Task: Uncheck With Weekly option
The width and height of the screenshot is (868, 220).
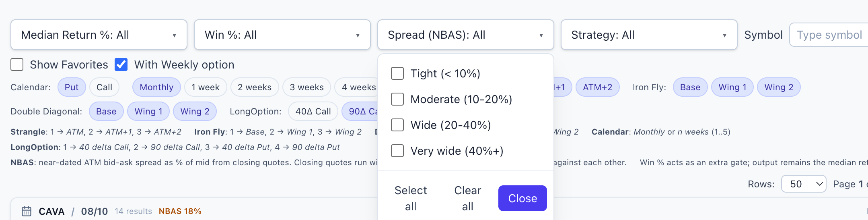Action: [x=121, y=64]
